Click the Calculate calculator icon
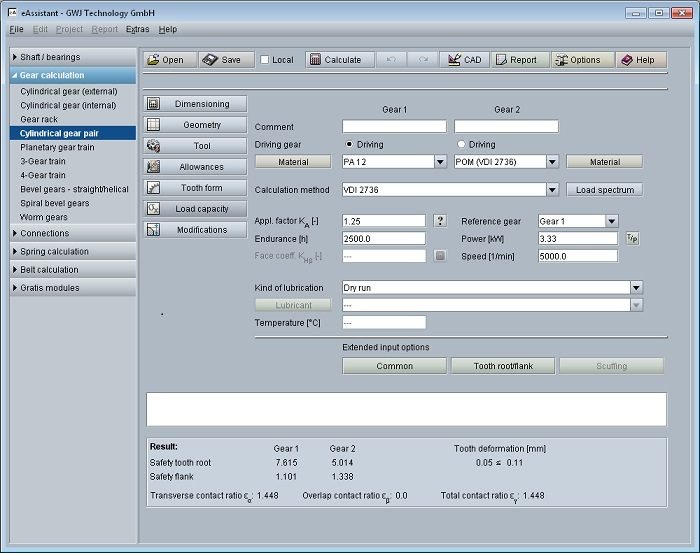This screenshot has height=553, width=700. tap(315, 60)
